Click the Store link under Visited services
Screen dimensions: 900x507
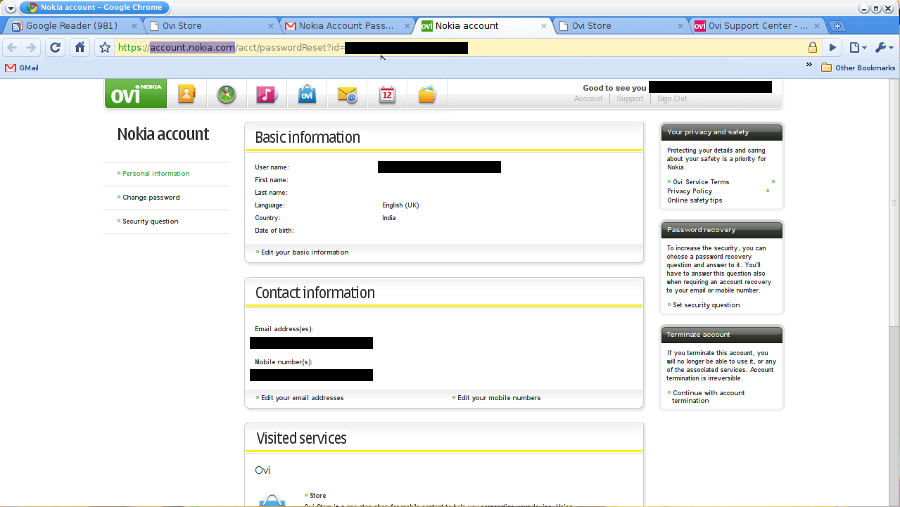317,496
